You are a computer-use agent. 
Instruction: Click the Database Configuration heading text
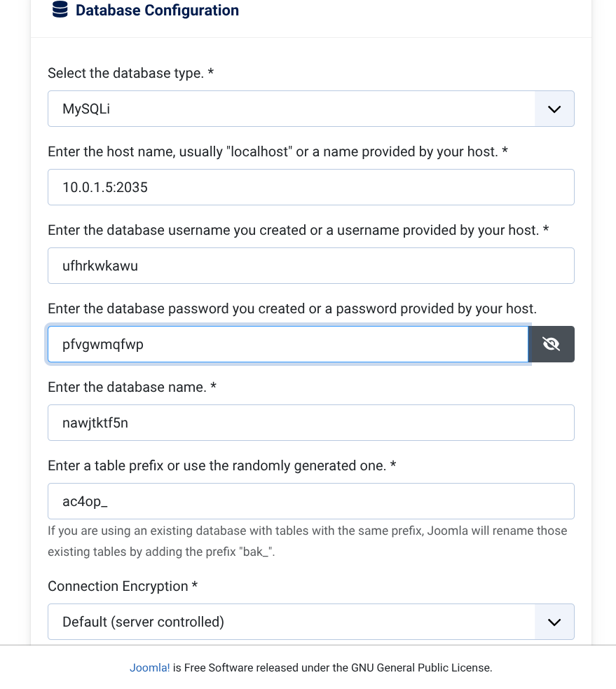pos(157,11)
